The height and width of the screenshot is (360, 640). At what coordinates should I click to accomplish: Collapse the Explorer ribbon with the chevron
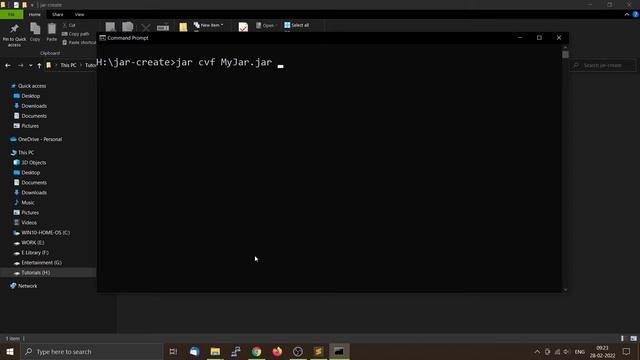point(627,14)
